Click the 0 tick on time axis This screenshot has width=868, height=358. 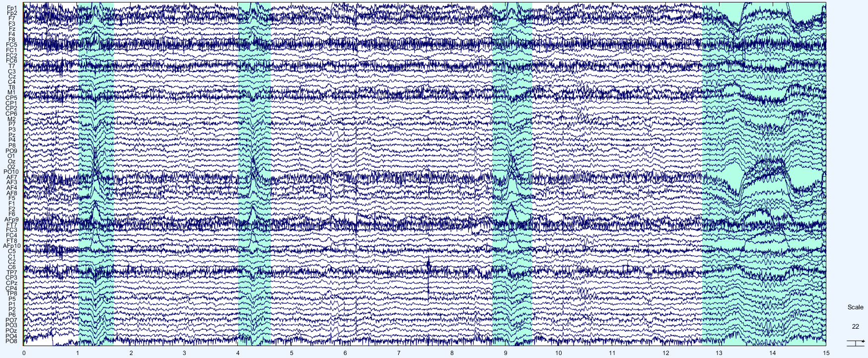(x=24, y=353)
